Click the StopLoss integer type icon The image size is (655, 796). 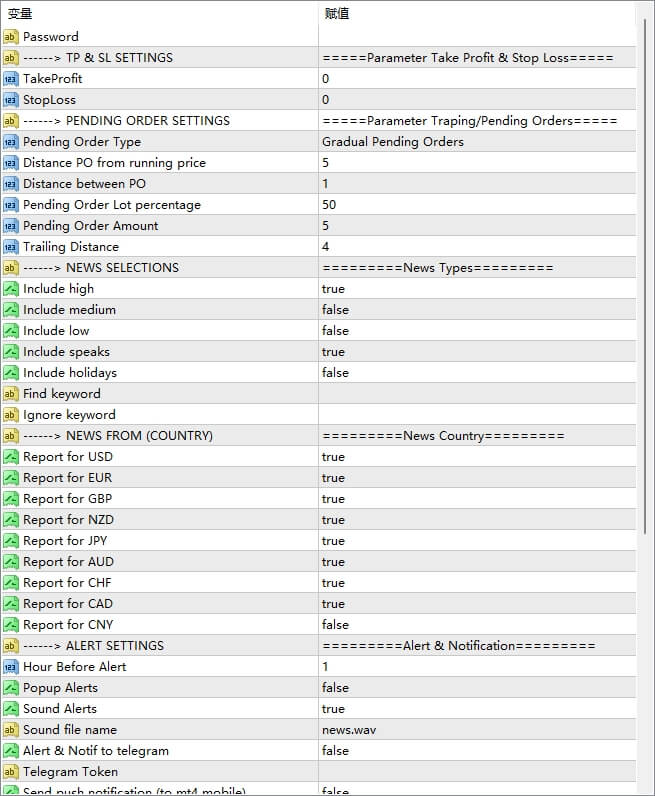click(11, 100)
